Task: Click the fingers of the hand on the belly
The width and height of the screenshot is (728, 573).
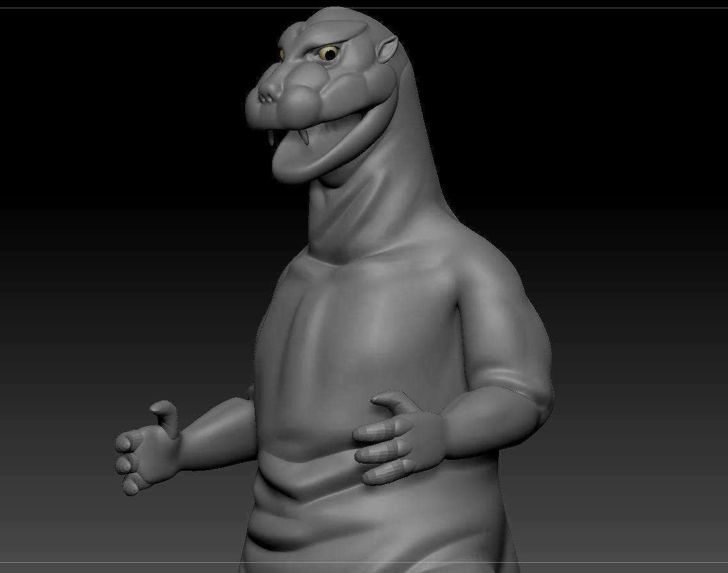Action: (382, 451)
